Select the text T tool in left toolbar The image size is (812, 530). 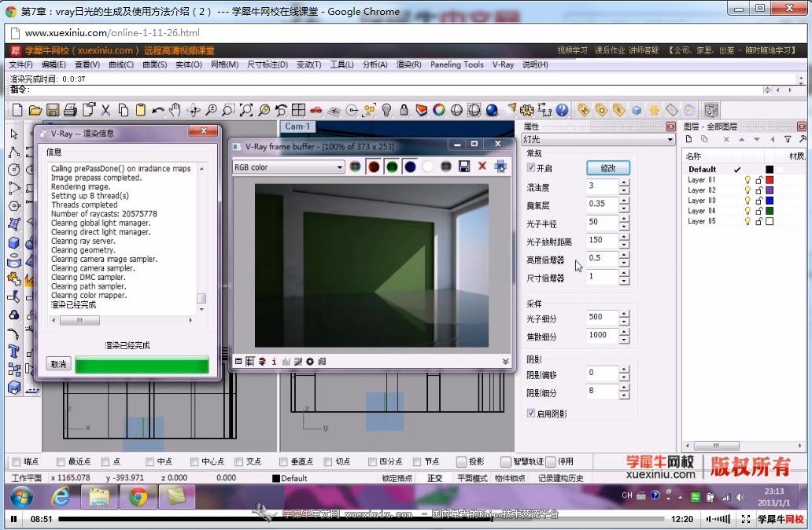coord(14,351)
